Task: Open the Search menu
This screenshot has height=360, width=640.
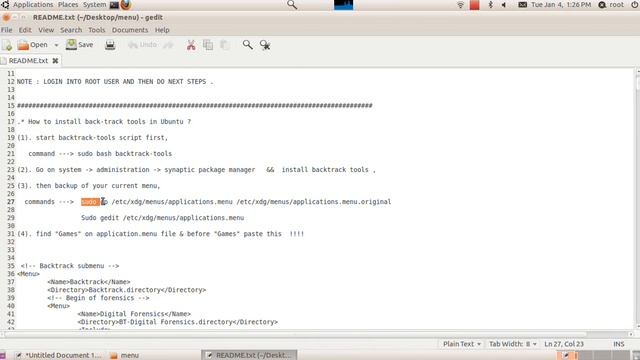Action: [x=71, y=30]
